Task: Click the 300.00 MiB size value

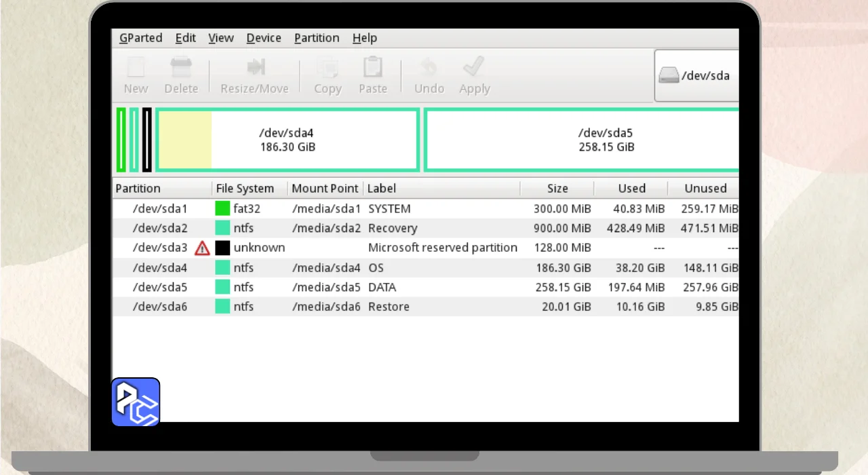Action: 561,208
